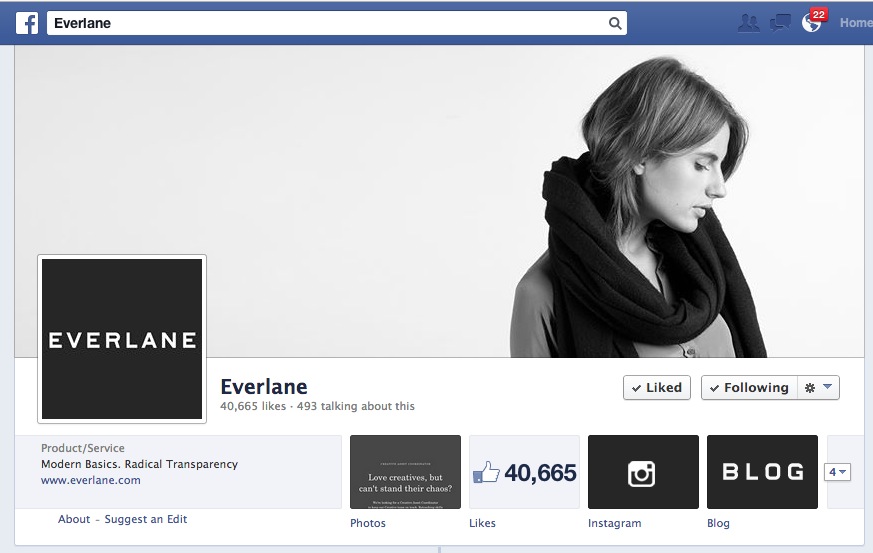Open the BLOG thumbnail tile
Screen dimensions: 873x553
(762, 472)
